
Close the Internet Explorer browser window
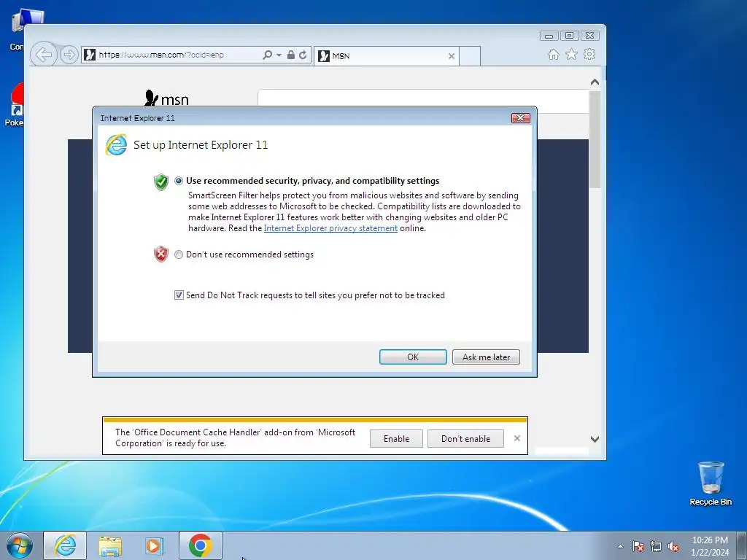pyautogui.click(x=589, y=36)
